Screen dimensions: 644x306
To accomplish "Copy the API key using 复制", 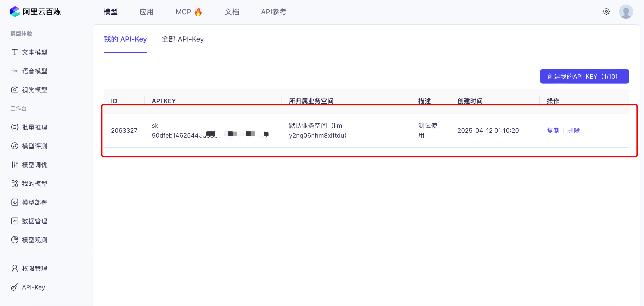I will click(553, 130).
